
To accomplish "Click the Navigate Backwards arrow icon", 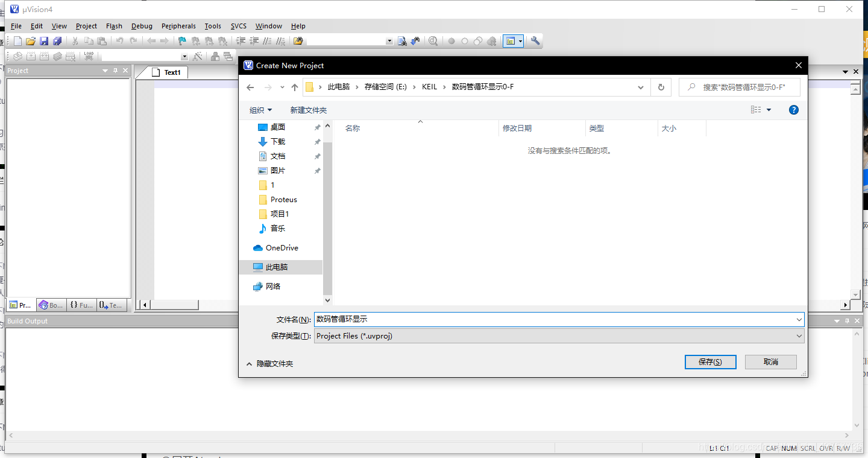I will (151, 41).
